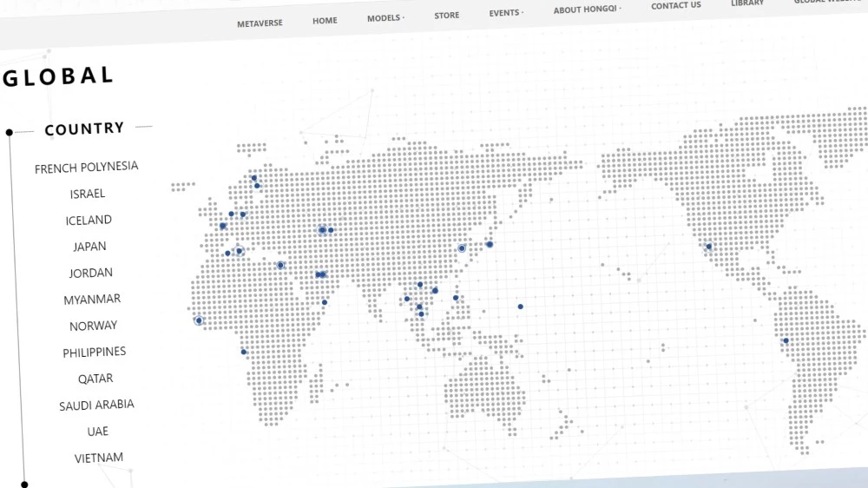Viewport: 868px width, 488px height.
Task: Click the black dot beside the Country heading
Action: (10, 133)
